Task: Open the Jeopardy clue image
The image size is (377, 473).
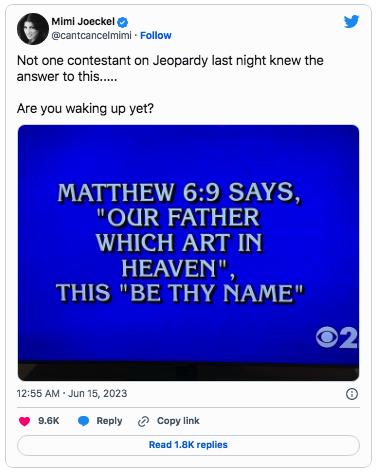Action: tap(188, 253)
